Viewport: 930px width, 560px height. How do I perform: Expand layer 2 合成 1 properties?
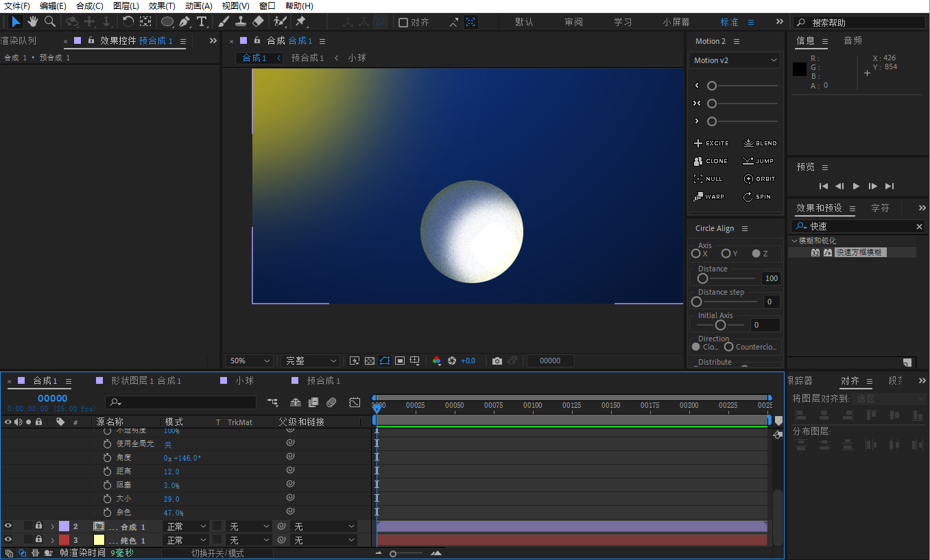[52, 526]
